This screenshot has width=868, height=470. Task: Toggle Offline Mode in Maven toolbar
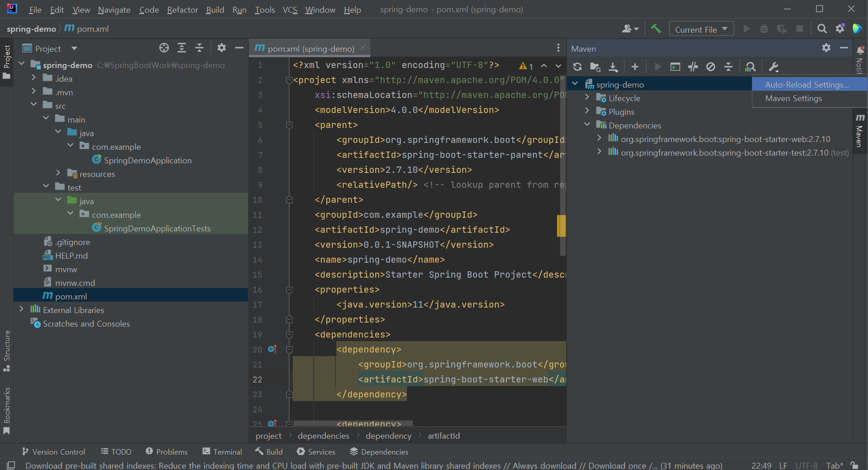coord(693,67)
